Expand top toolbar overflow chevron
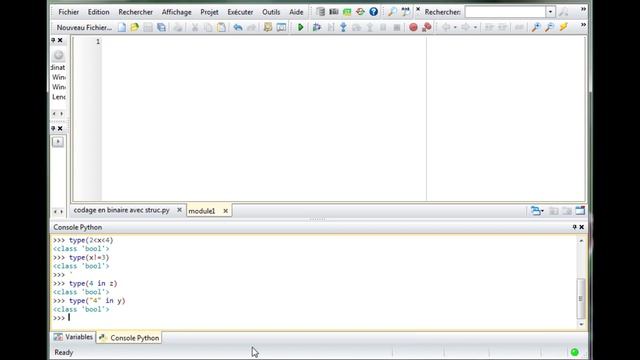Viewport: 640px width, 360px height. (583, 9)
